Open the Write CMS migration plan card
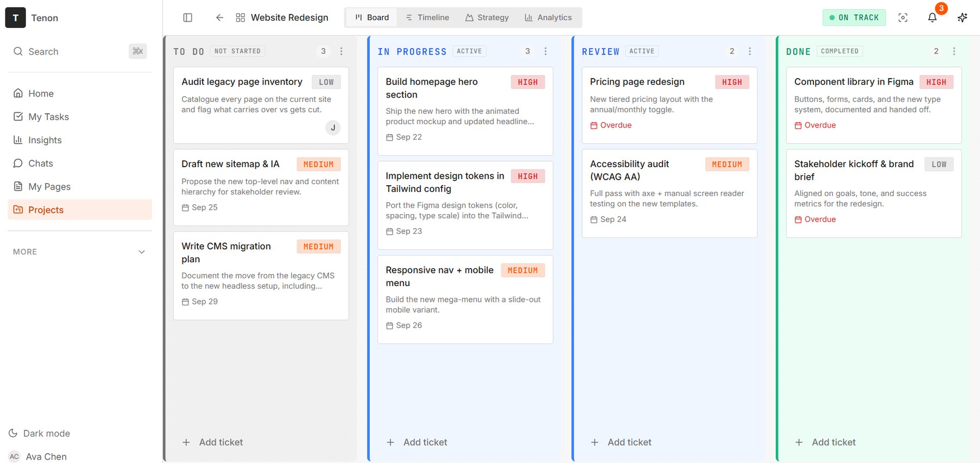 pyautogui.click(x=261, y=276)
